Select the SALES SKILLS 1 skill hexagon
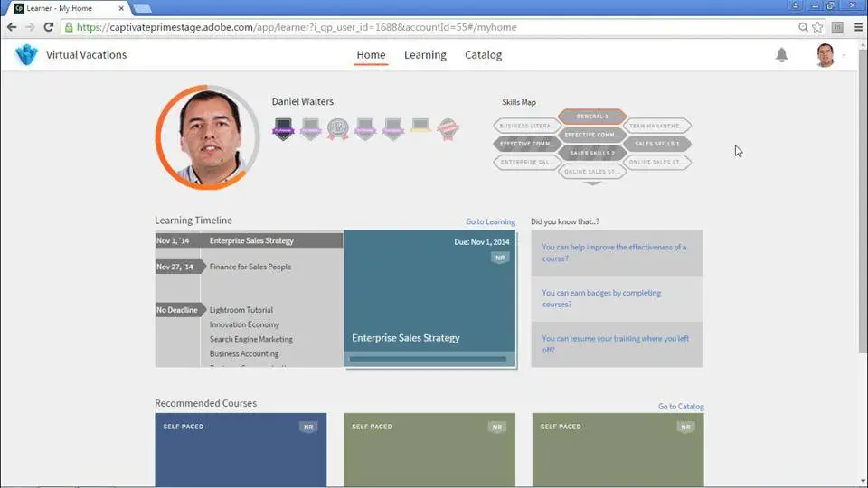This screenshot has height=488, width=868. tap(657, 144)
